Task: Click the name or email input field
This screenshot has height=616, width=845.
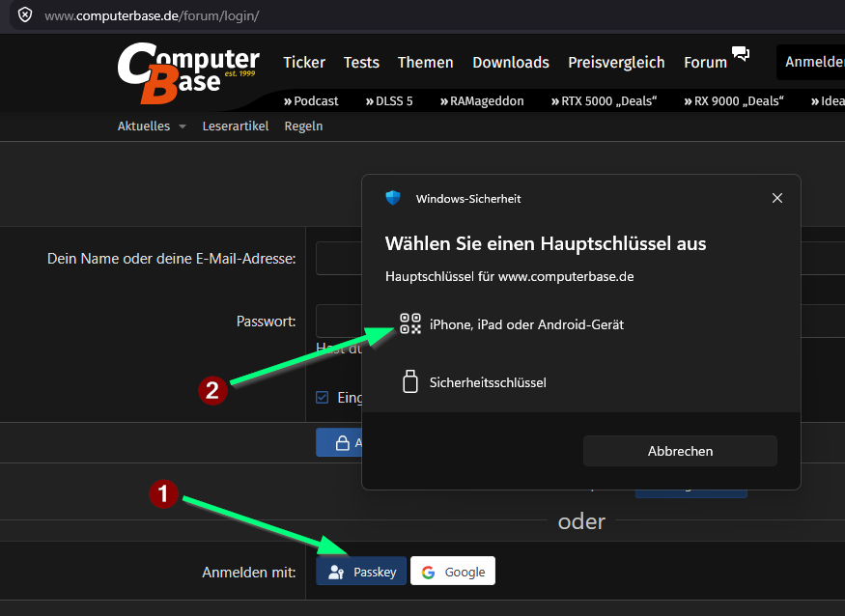Action: pos(339,258)
